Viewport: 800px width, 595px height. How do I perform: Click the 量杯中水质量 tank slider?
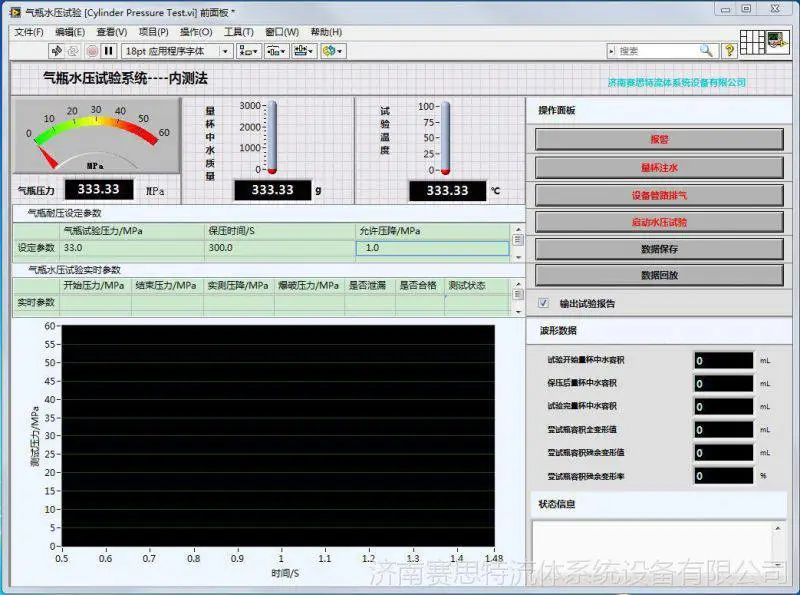coord(272,137)
